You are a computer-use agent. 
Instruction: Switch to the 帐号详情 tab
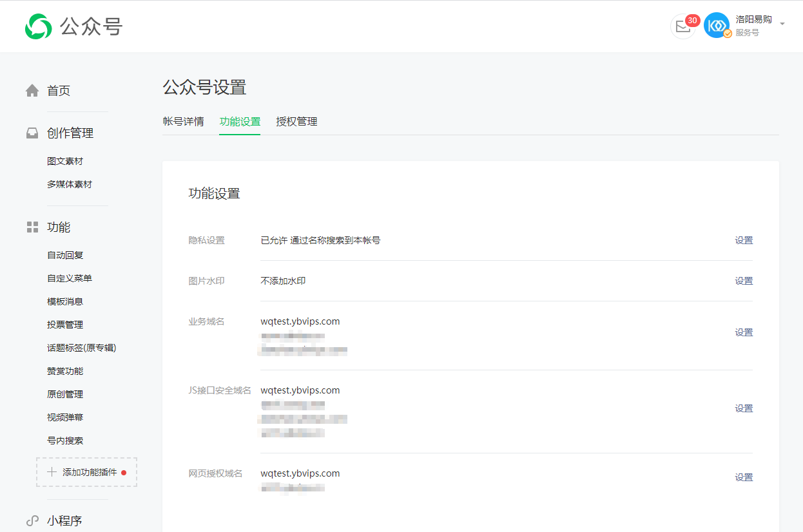(x=183, y=122)
